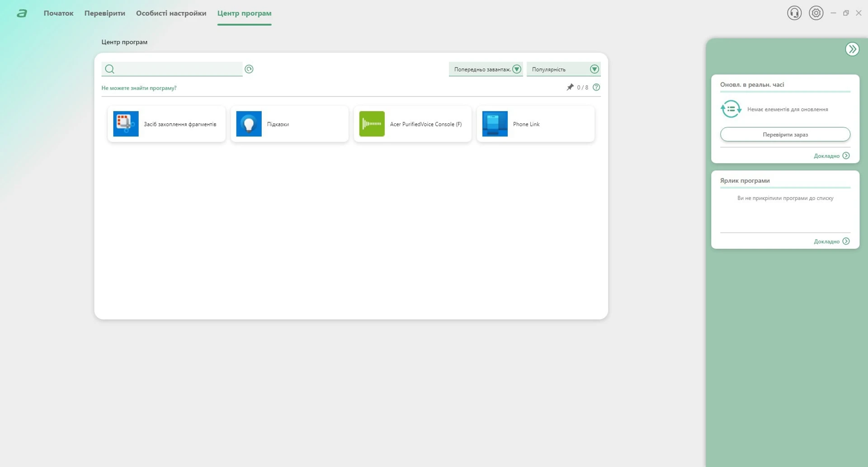Click the pin icon beside 0 / 8

[570, 87]
